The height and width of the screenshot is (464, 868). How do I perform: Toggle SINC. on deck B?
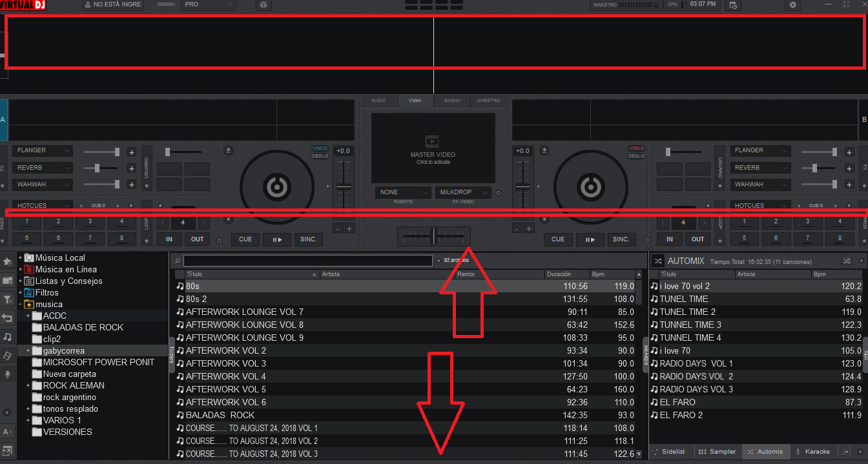[621, 239]
